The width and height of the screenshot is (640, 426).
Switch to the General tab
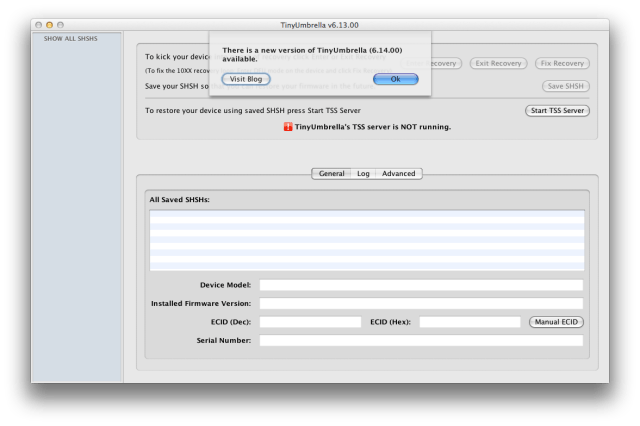click(331, 173)
